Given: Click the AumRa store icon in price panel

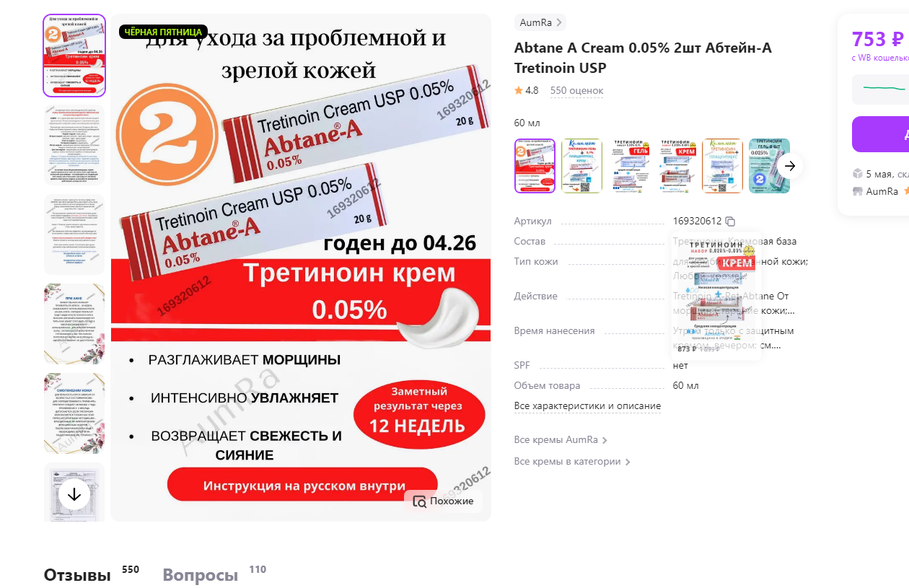Looking at the screenshot, I should tap(858, 191).
